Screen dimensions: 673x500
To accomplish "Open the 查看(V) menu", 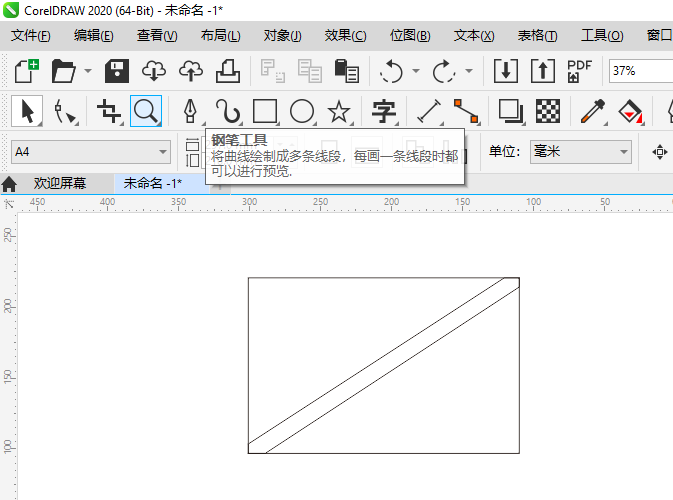I will tap(157, 36).
